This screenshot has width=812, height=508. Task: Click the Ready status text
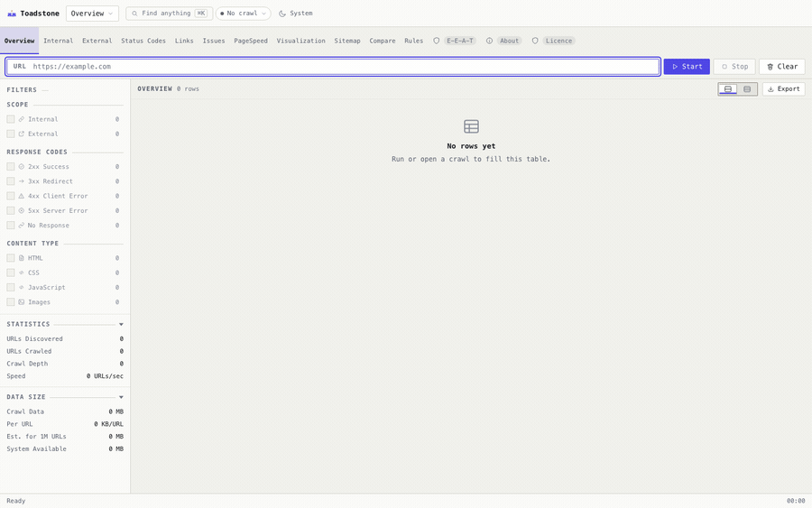click(x=16, y=501)
